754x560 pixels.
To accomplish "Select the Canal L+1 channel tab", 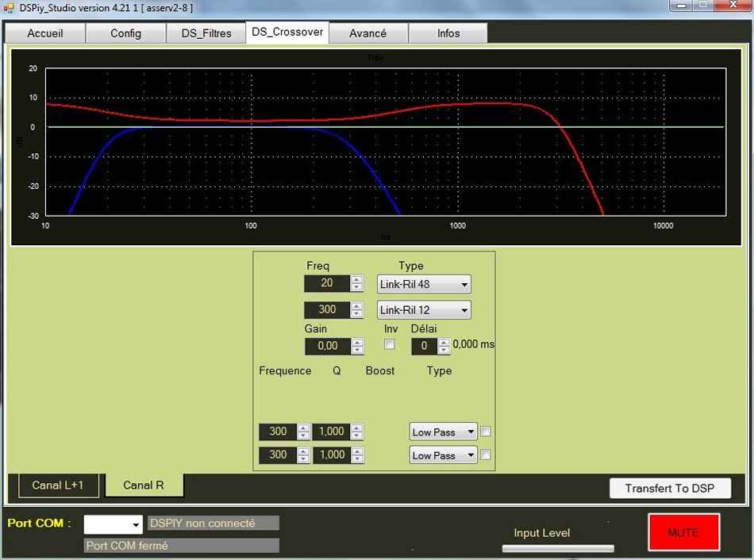I will pyautogui.click(x=57, y=485).
